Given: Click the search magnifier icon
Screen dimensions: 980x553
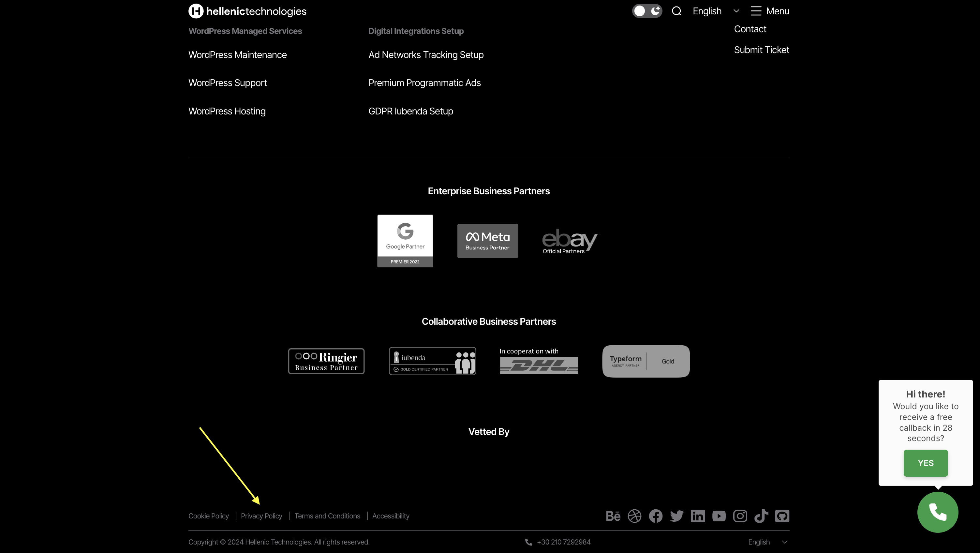Looking at the screenshot, I should point(676,11).
